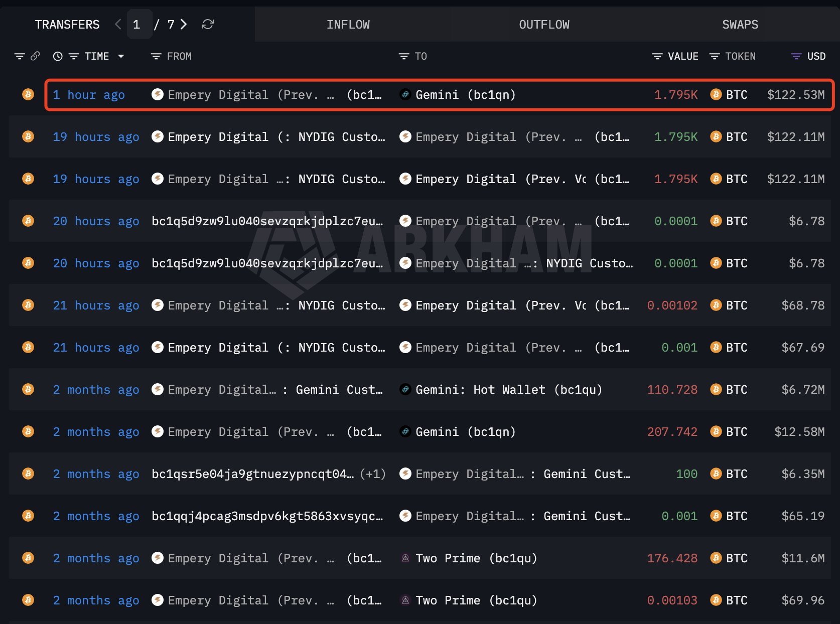Go to previous transfers page

(x=118, y=24)
